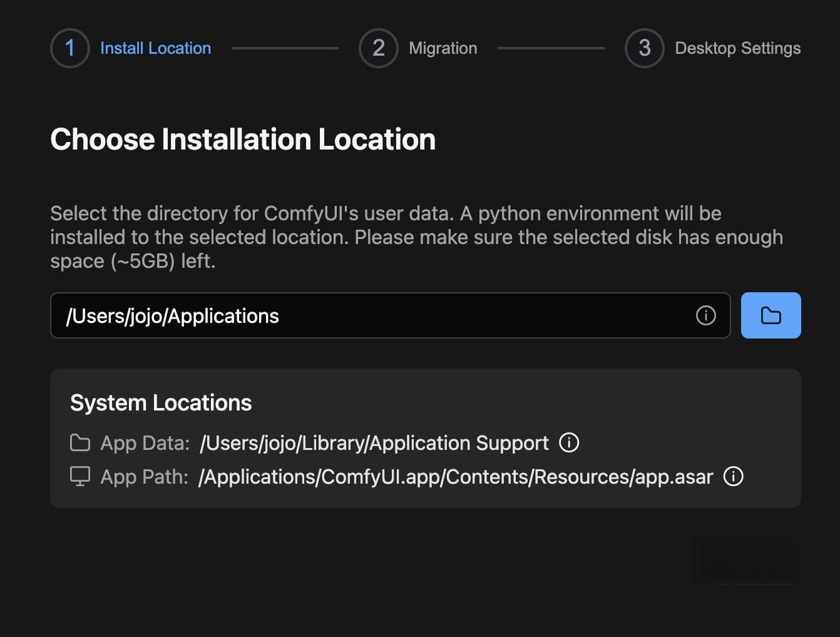Click the App Data path /Users/jojo/Library/Application Support

pyautogui.click(x=374, y=443)
